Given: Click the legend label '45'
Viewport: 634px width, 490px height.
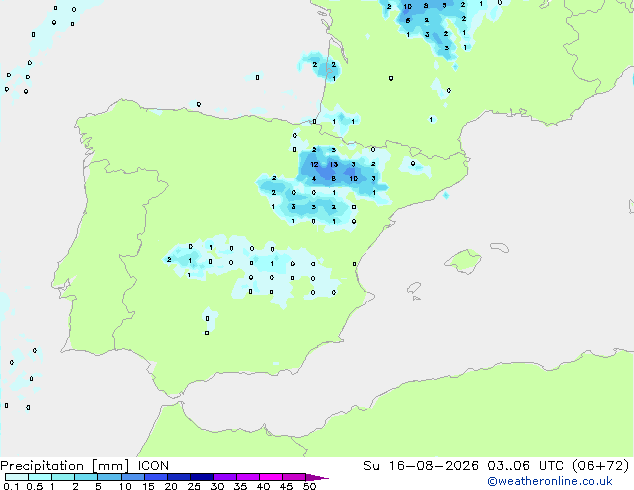Looking at the screenshot, I should [x=286, y=486].
